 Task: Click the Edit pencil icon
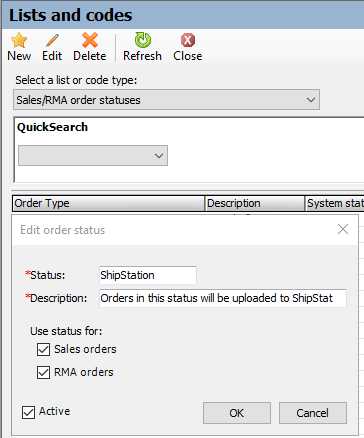[52, 40]
